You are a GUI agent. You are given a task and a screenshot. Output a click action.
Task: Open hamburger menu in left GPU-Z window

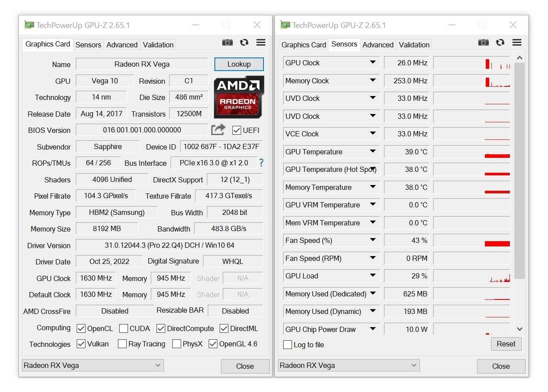tap(261, 43)
